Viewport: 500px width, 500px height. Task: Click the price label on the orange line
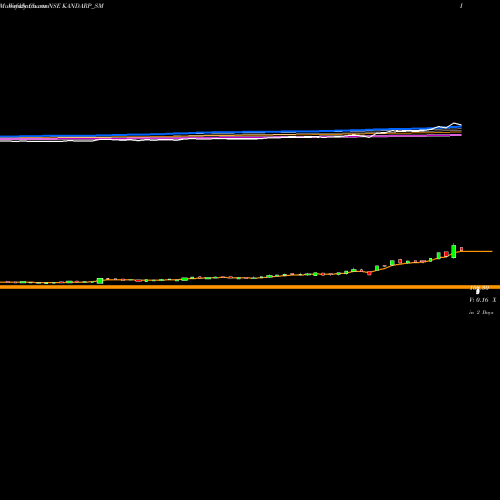pos(479,288)
